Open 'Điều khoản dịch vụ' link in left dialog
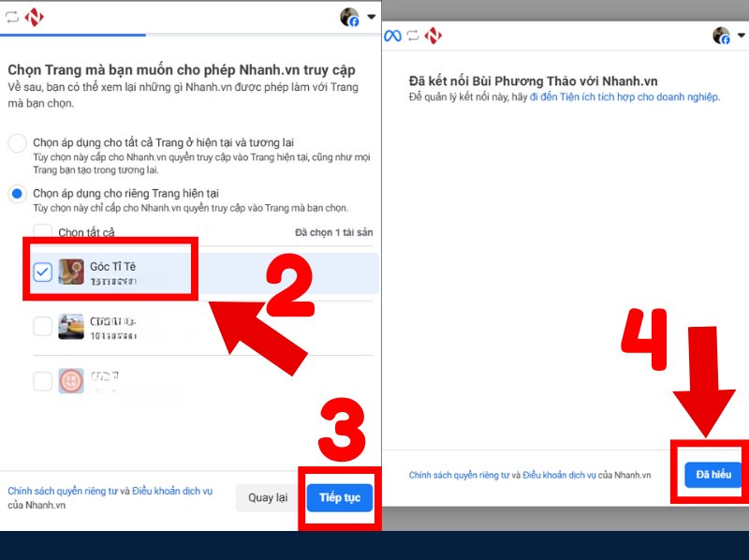The width and height of the screenshot is (749, 560). (x=172, y=492)
